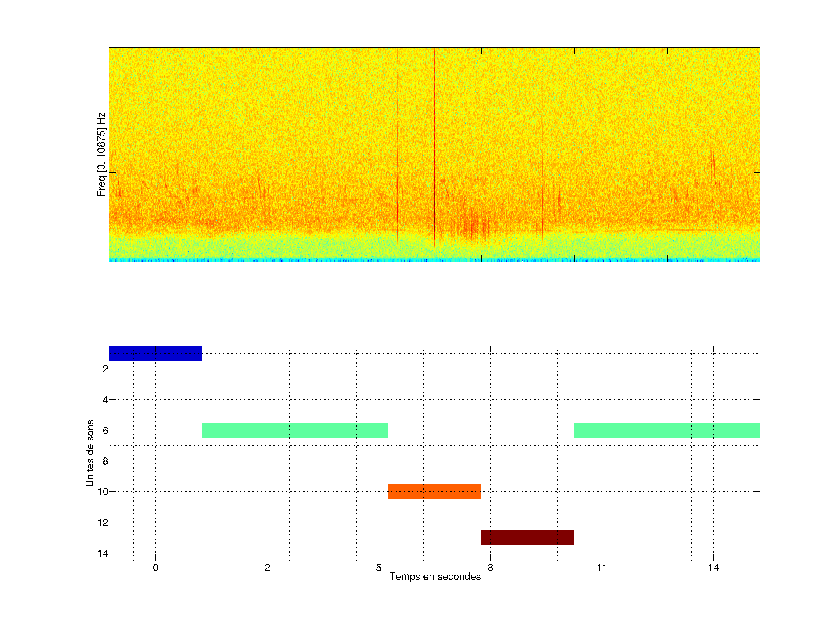Click the orange bar at unit 10

tap(434, 491)
